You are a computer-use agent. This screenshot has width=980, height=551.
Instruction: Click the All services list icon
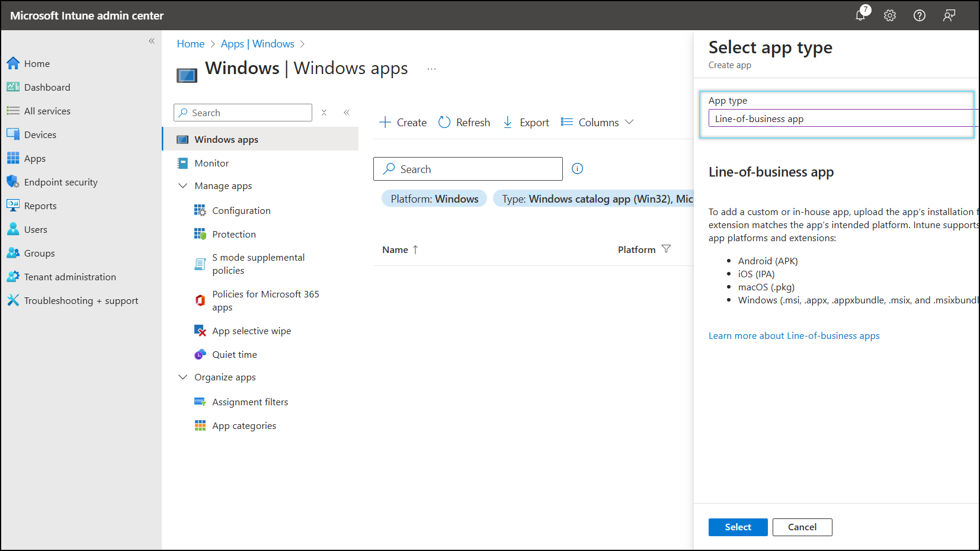[x=13, y=111]
